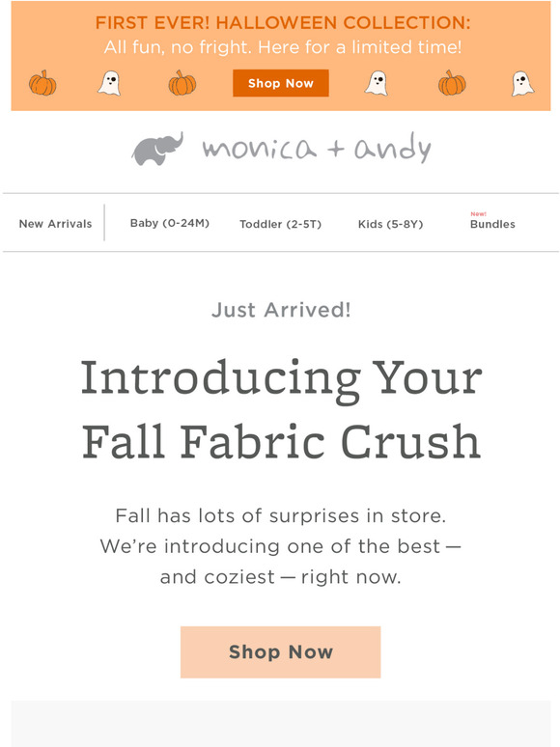Screen dimensions: 560x747
Task: Click the peach Shop Now button
Action: (281, 651)
